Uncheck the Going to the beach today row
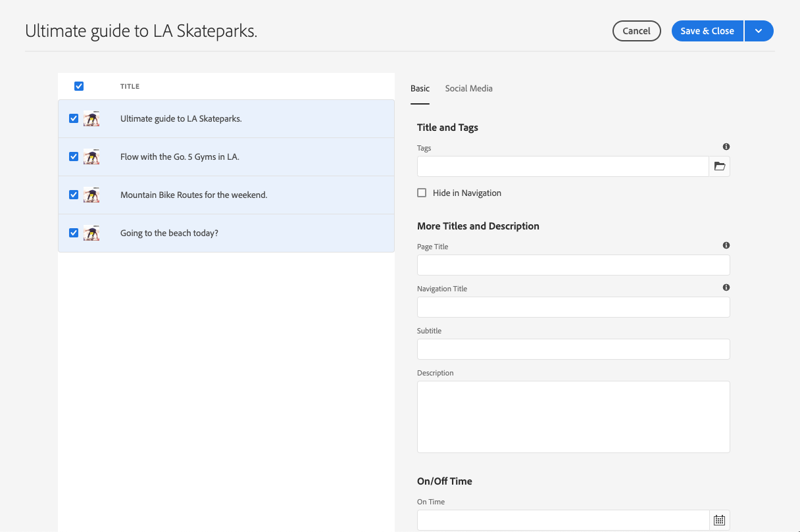800x532 pixels. point(74,232)
